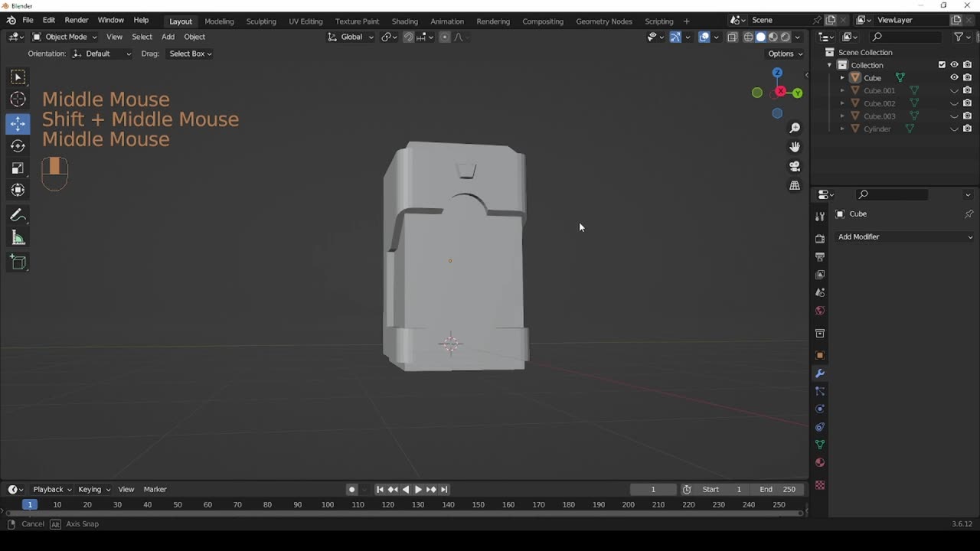
Task: Open the Particles properties tab
Action: point(820,391)
